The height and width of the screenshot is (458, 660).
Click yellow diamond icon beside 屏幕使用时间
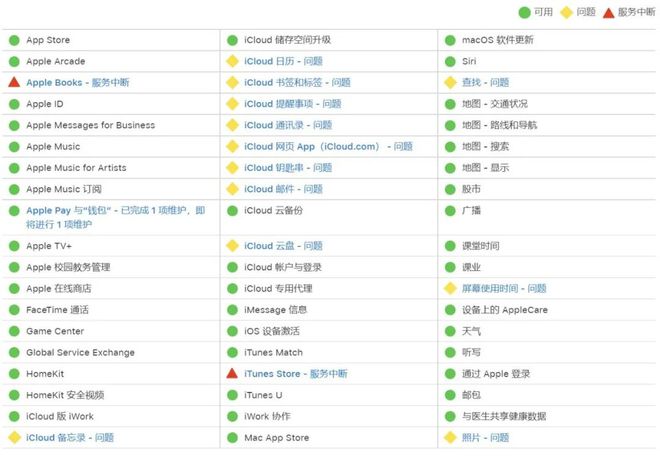(x=450, y=289)
